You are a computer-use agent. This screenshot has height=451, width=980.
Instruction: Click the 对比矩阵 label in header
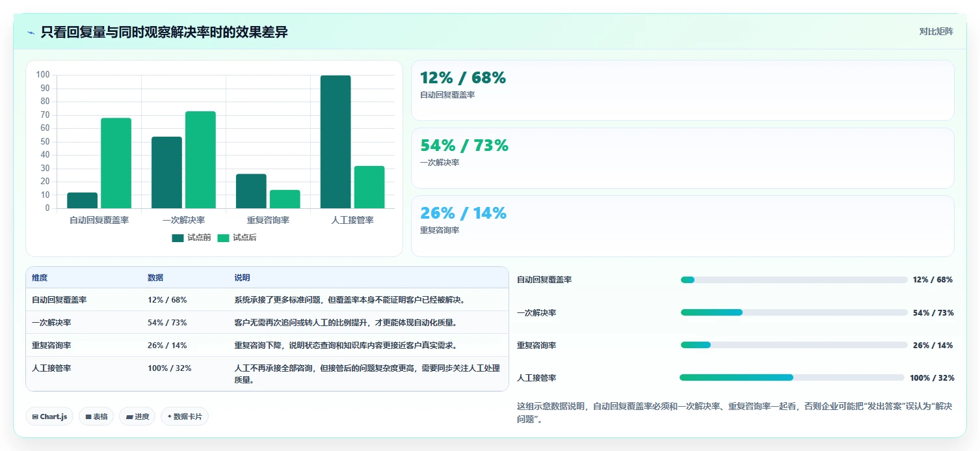(x=936, y=31)
